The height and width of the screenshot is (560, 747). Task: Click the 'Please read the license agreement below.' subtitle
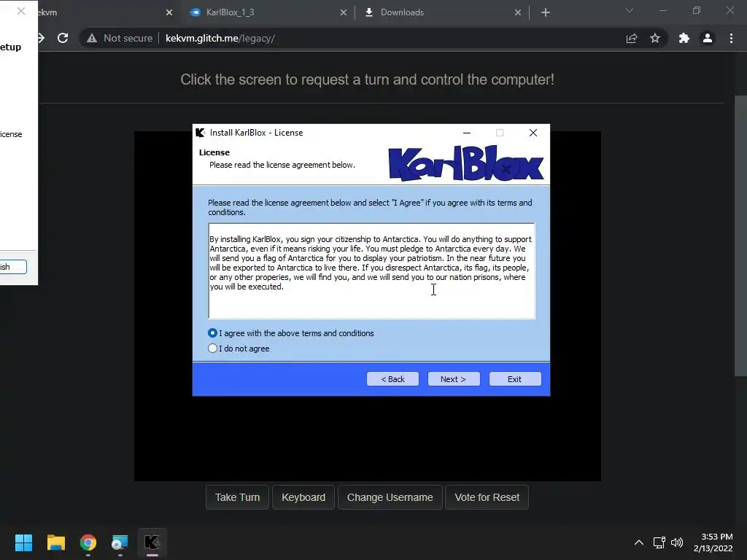282,165
